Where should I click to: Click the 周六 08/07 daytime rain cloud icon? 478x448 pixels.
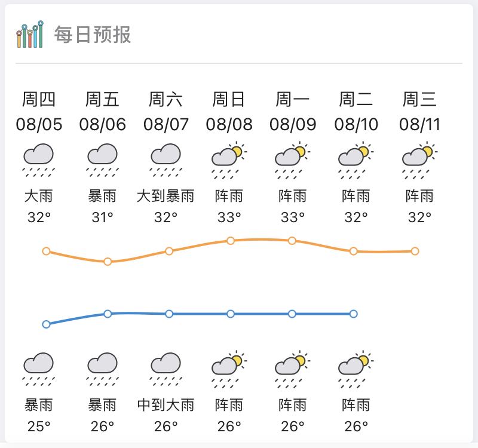(166, 159)
